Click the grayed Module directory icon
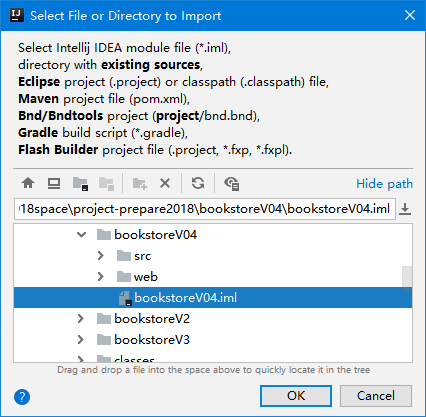 coord(107,183)
